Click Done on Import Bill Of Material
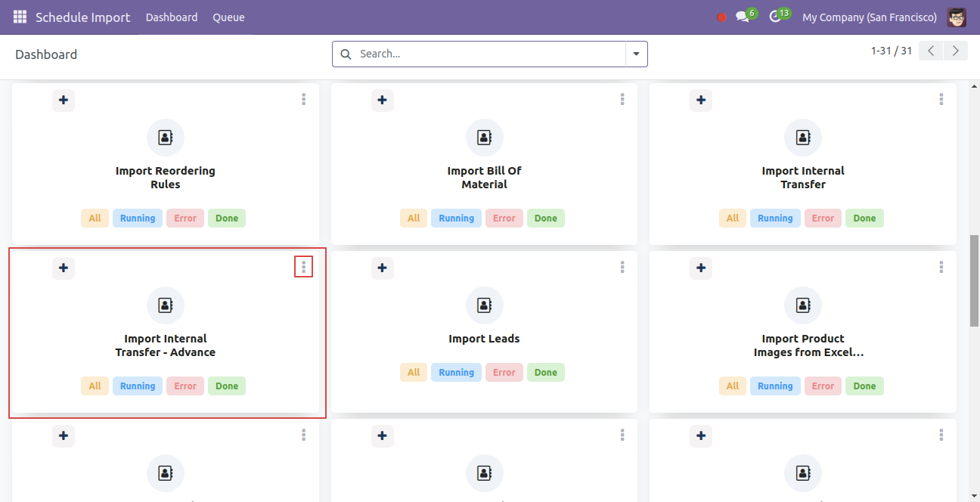Screen dimensions: 980x502 (x=546, y=218)
